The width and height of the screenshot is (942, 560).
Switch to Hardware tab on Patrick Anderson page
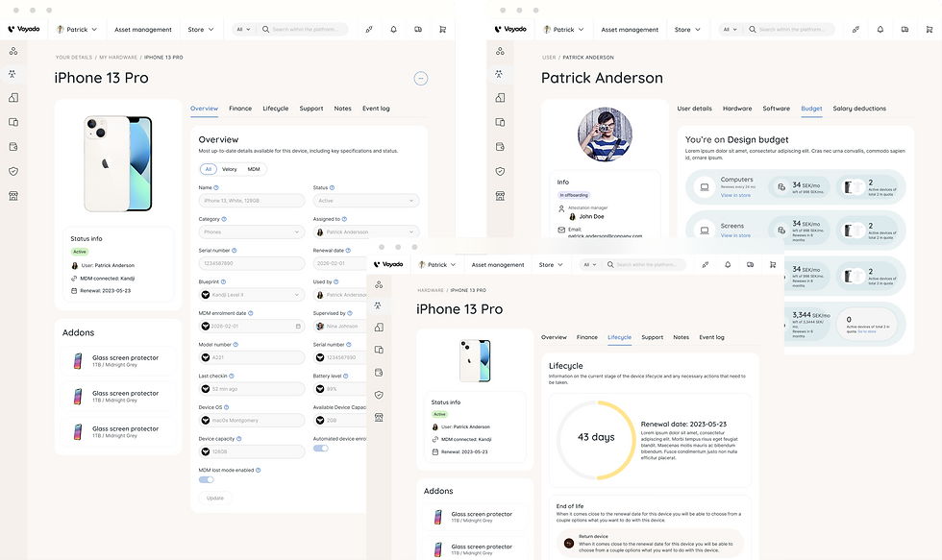[737, 109]
